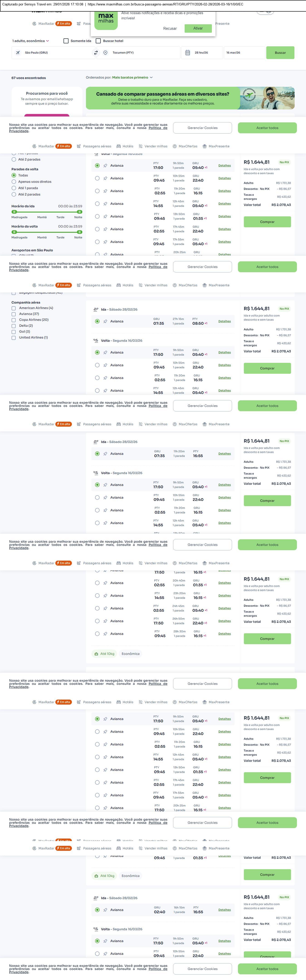Click the location pin icon beside Tocumen
The width and height of the screenshot is (306, 980).
[105, 53]
